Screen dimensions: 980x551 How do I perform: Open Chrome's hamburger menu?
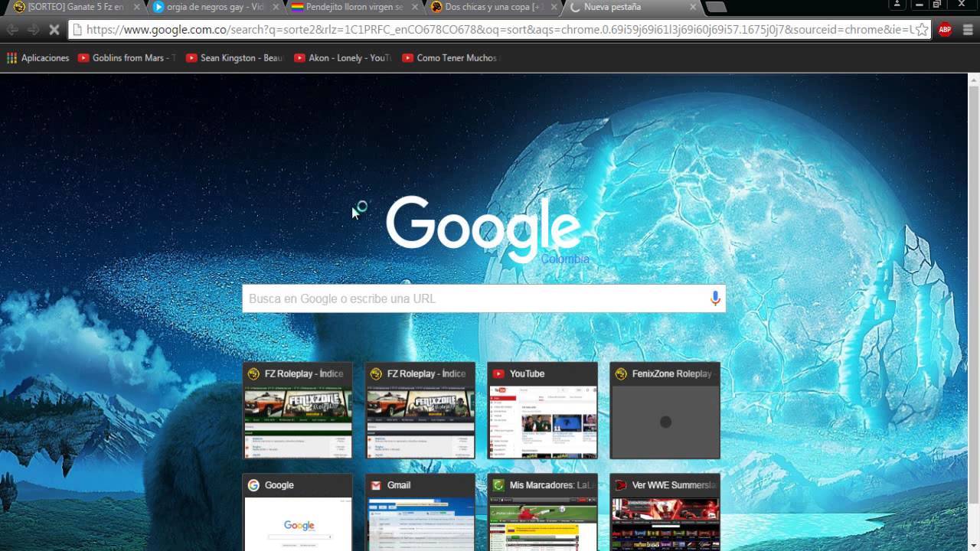(968, 30)
